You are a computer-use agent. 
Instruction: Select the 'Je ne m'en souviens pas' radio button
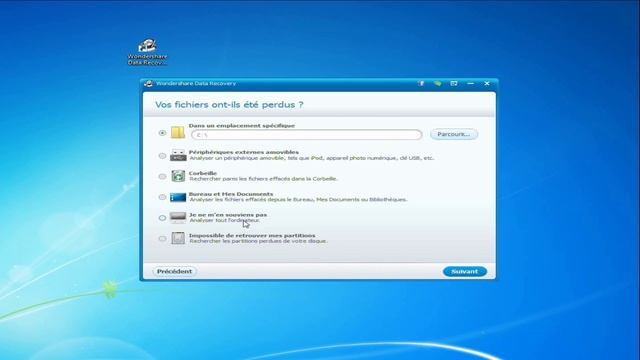click(x=162, y=218)
